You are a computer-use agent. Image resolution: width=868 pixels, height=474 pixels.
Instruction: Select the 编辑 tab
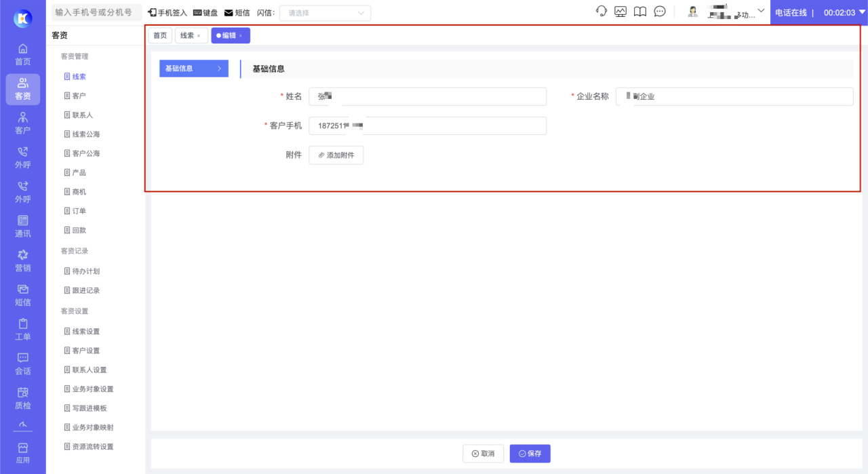(229, 35)
